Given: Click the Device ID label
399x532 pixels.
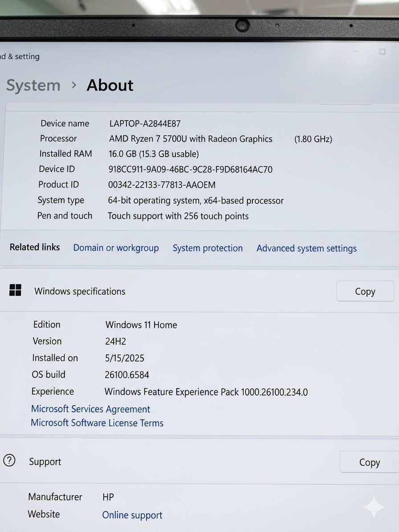Looking at the screenshot, I should tap(57, 169).
